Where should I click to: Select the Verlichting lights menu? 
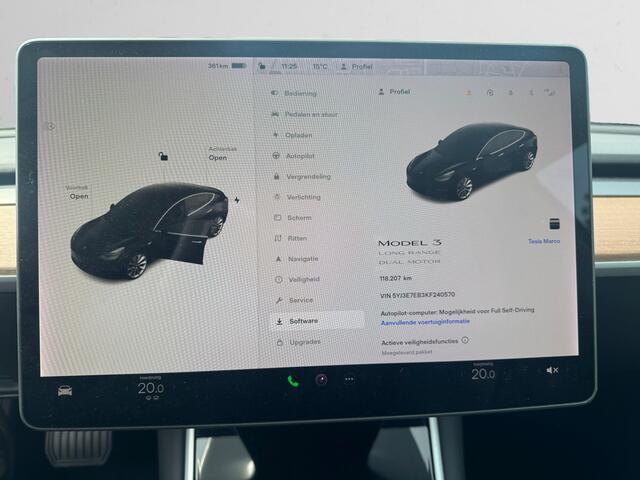coord(298,197)
